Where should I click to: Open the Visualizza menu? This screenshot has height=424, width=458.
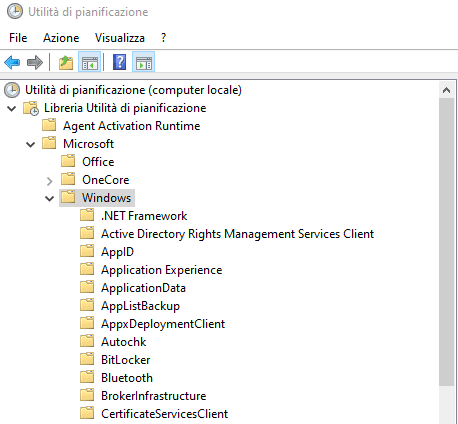pyautogui.click(x=120, y=38)
